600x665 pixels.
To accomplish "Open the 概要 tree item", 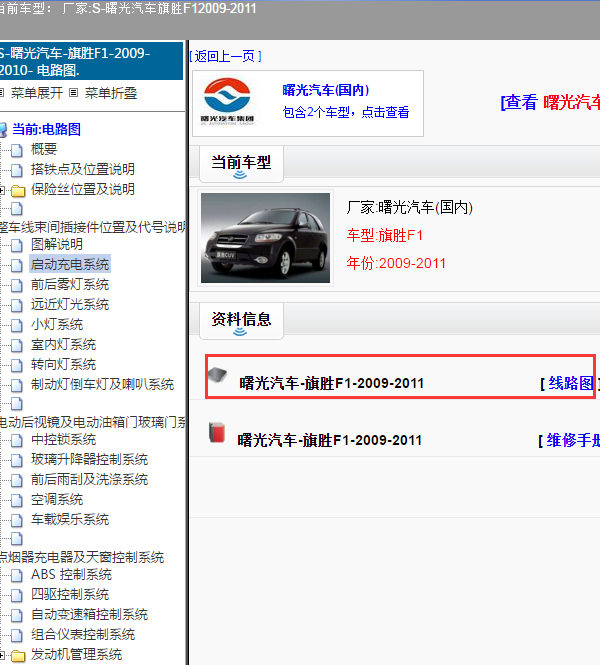I will pos(44,149).
